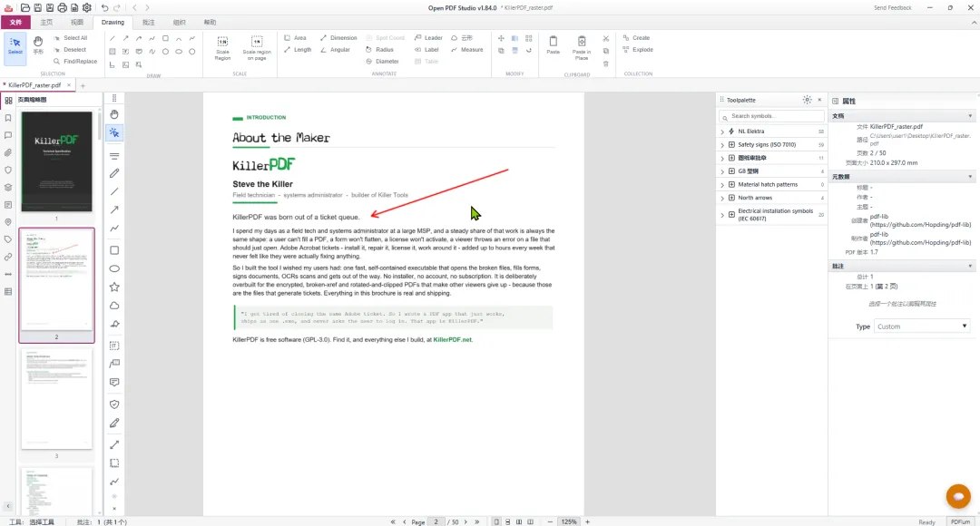Click Explode in the Collection group
Viewport: 980px width, 526px height.
tap(638, 49)
